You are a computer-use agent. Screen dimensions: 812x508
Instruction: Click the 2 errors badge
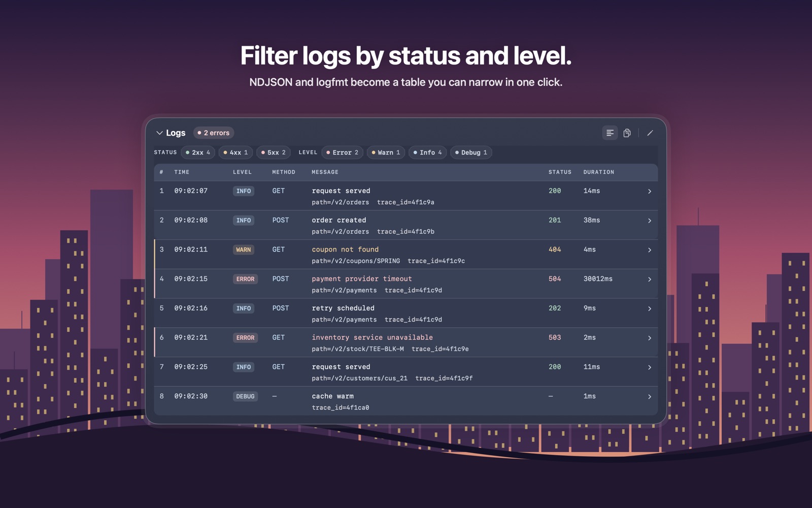click(x=214, y=133)
